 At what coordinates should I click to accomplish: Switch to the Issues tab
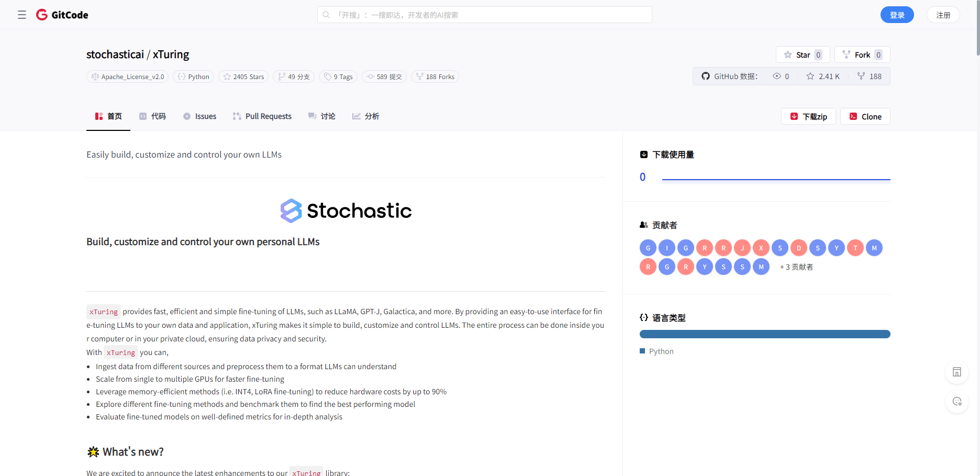pos(199,116)
